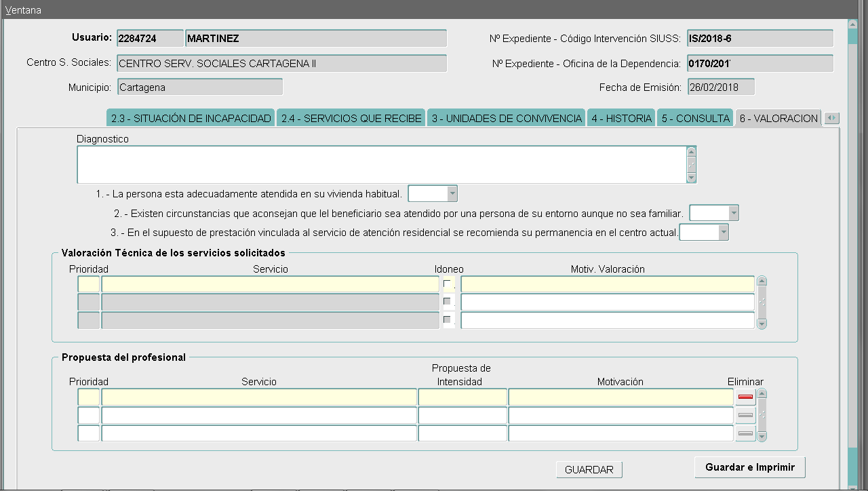Open the 3 - UNIDADES DE CONVIVENCIA tab
The image size is (868, 491).
507,118
